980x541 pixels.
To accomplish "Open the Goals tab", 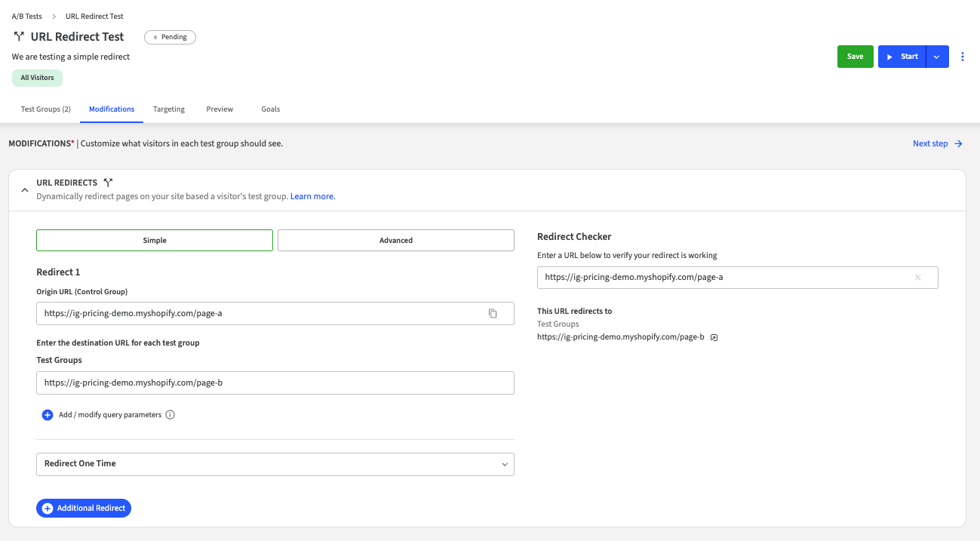I will 271,109.
